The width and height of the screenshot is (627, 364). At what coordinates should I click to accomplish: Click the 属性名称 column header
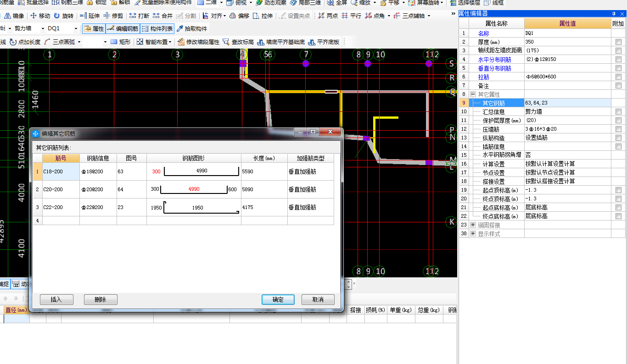coord(496,23)
